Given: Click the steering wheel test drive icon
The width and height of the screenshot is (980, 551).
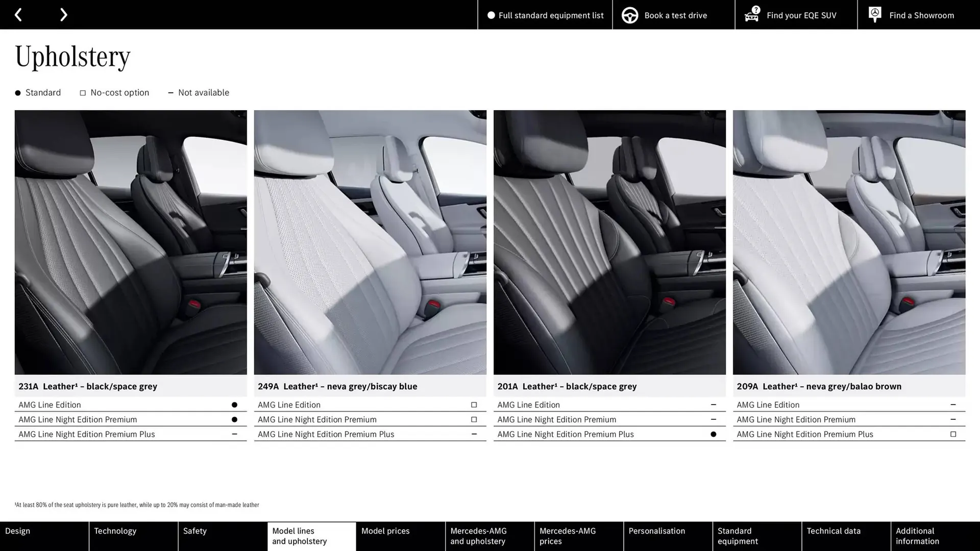Looking at the screenshot, I should [629, 15].
